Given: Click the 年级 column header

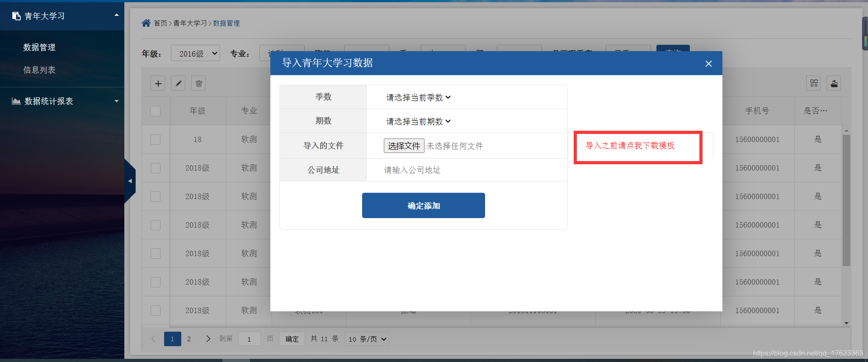Looking at the screenshot, I should (198, 111).
